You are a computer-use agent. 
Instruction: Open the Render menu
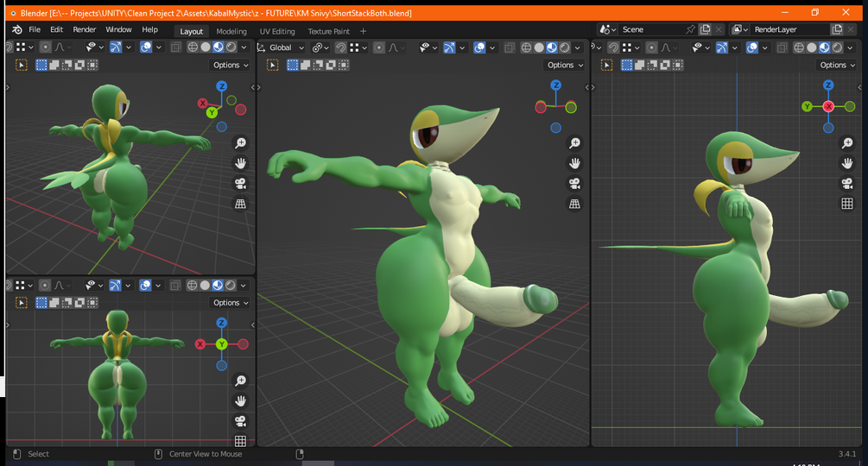(84, 30)
